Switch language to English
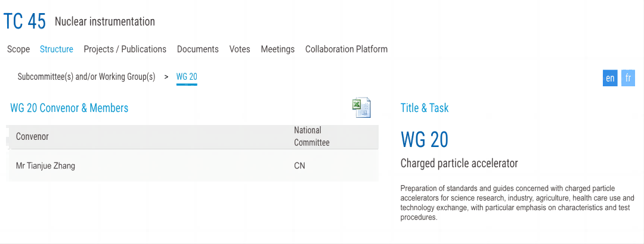This screenshot has width=644, height=244. coord(610,79)
